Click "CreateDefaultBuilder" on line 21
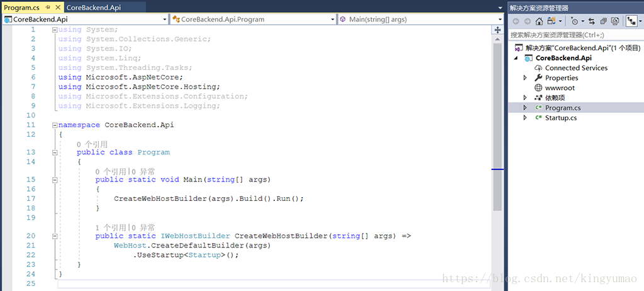This screenshot has height=291, width=644. tap(197, 246)
